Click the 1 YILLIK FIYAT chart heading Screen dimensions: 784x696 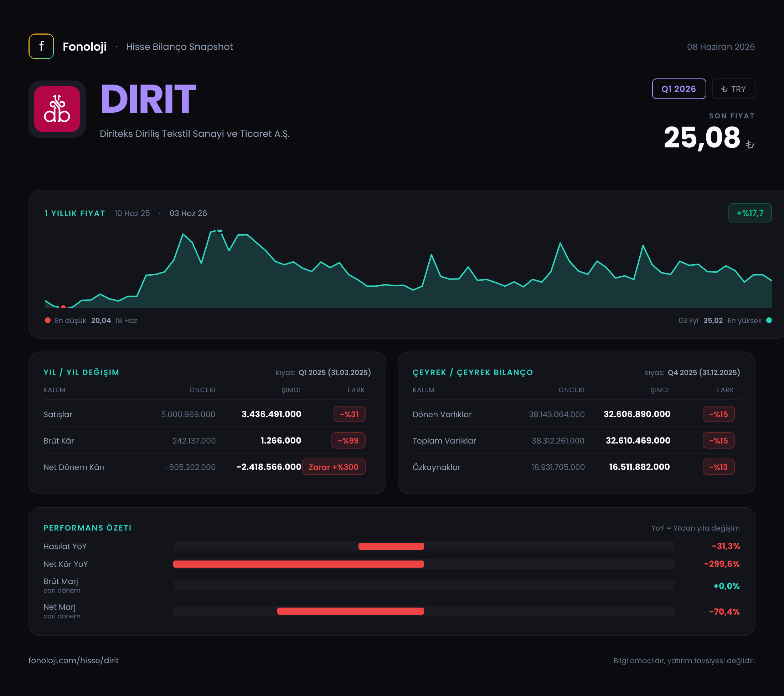click(75, 213)
